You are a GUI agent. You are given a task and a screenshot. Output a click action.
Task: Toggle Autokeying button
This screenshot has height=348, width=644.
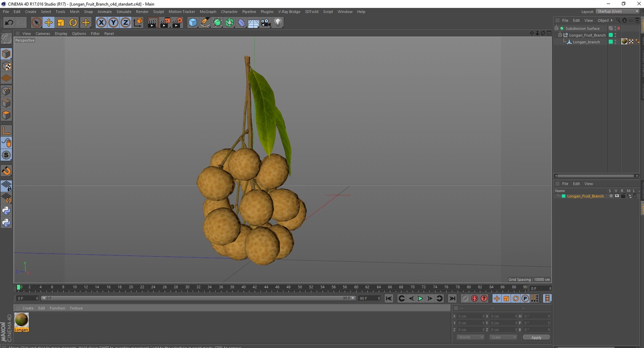pos(474,298)
